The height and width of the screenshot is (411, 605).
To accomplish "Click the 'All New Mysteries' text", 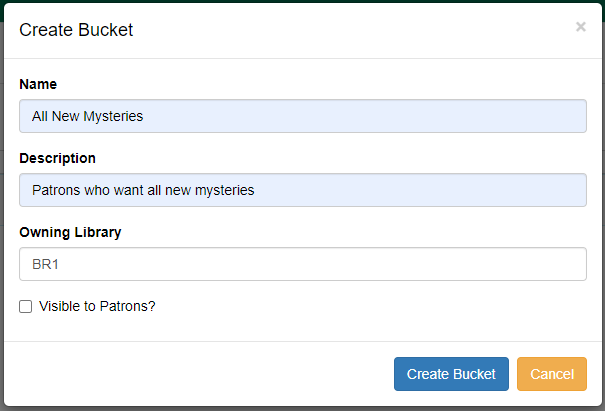I will 88,116.
